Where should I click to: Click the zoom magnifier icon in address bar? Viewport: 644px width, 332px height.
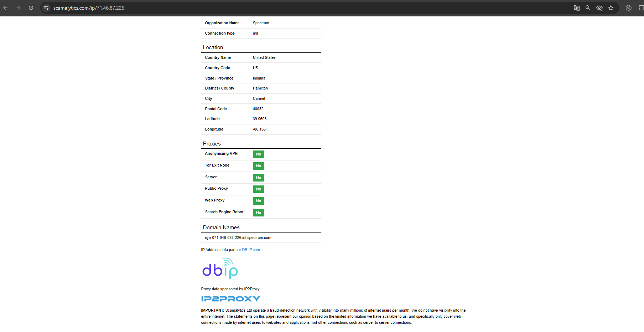click(588, 8)
